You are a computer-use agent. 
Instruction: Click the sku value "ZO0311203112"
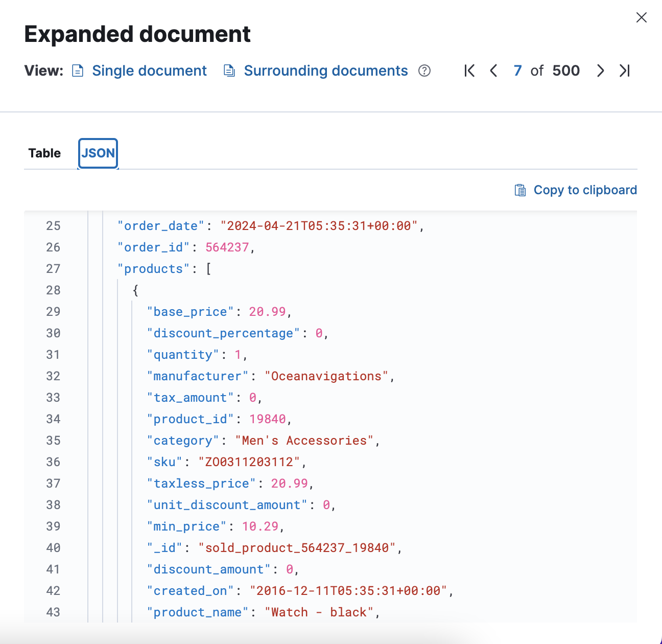pos(249,462)
